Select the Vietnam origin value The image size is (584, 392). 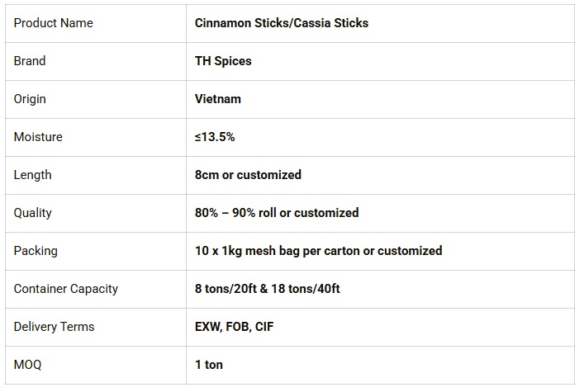218,99
